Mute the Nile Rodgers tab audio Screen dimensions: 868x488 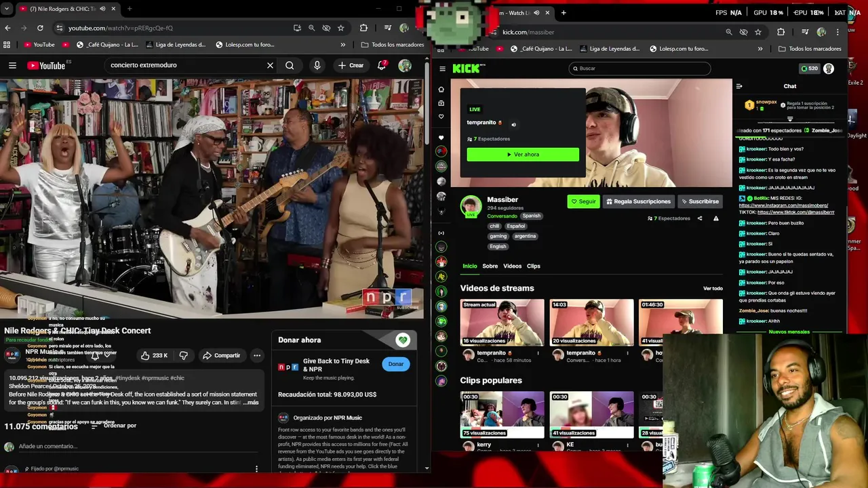(x=102, y=9)
